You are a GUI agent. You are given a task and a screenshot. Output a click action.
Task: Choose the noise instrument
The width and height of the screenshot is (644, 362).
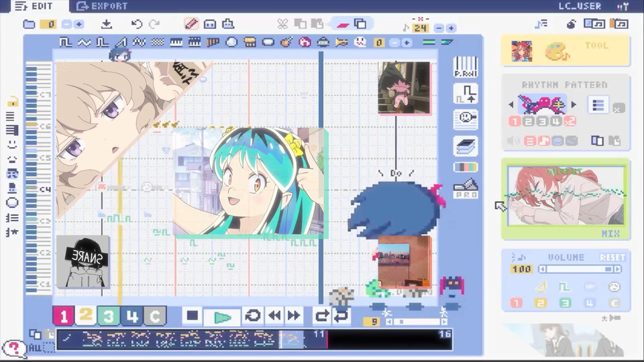coord(158,42)
